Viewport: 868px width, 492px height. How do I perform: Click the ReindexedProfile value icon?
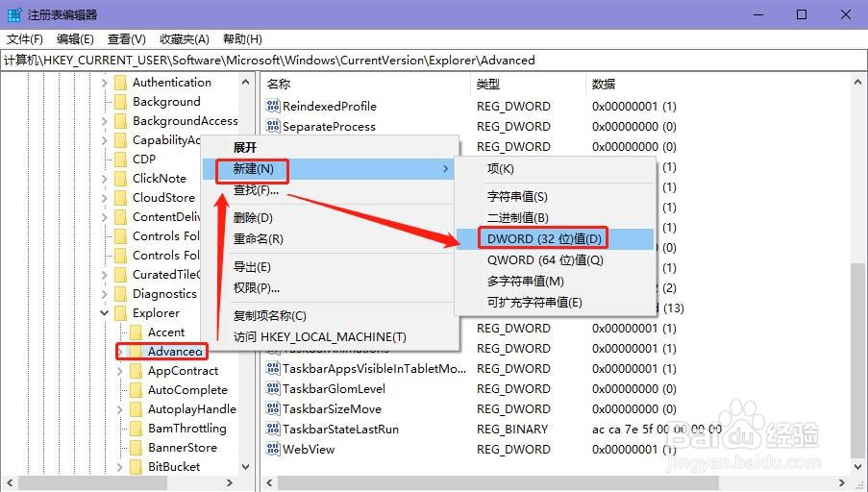click(273, 106)
